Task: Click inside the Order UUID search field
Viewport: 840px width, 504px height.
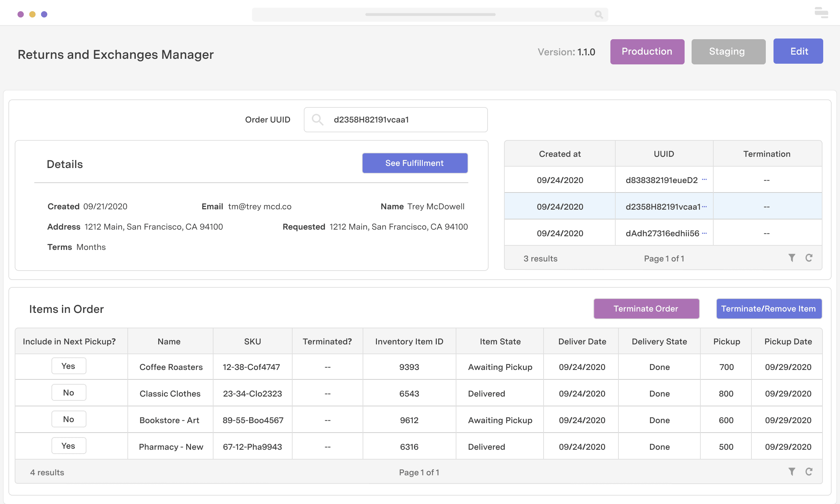Action: pos(395,120)
